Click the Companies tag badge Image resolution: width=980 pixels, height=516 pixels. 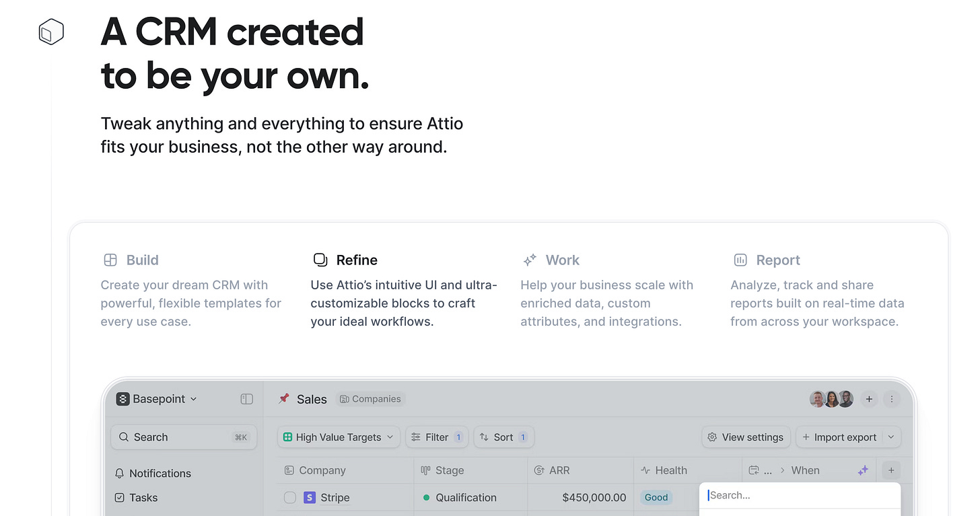click(370, 399)
